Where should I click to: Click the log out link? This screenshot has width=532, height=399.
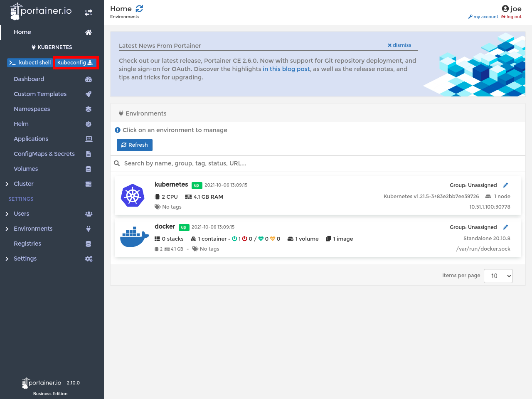512,17
